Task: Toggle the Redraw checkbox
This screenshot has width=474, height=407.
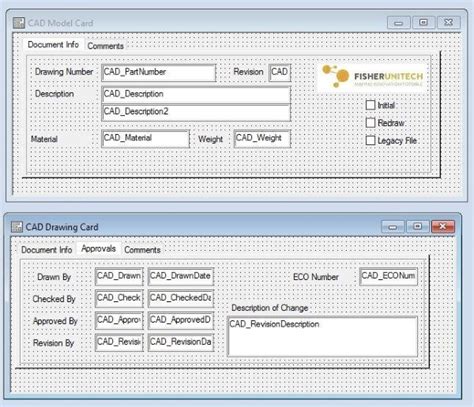Action: 370,123
